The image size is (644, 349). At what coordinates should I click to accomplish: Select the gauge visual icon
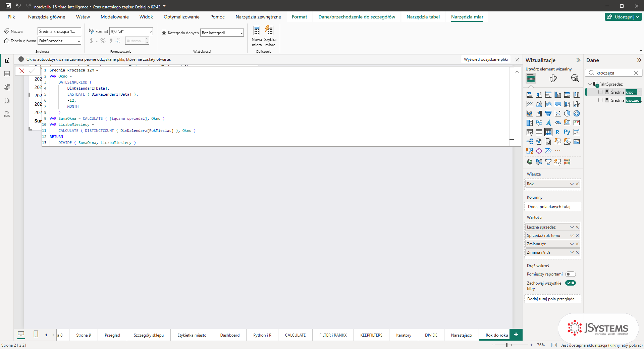pos(557,123)
